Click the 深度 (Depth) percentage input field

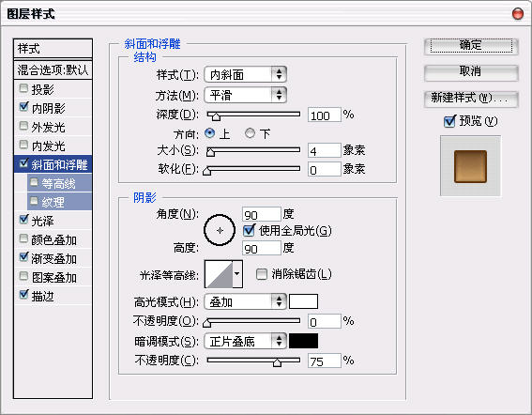pos(324,115)
